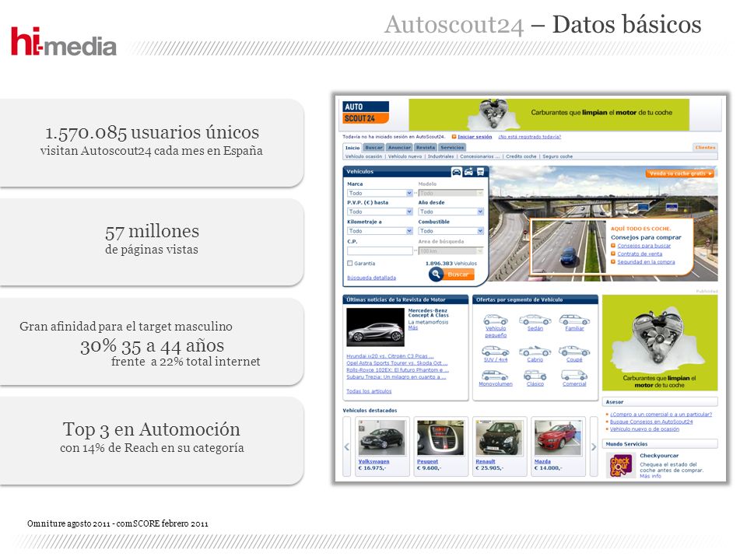The width and height of the screenshot is (747, 560).
Task: Show previous featured vehicles arrow
Action: point(347,446)
